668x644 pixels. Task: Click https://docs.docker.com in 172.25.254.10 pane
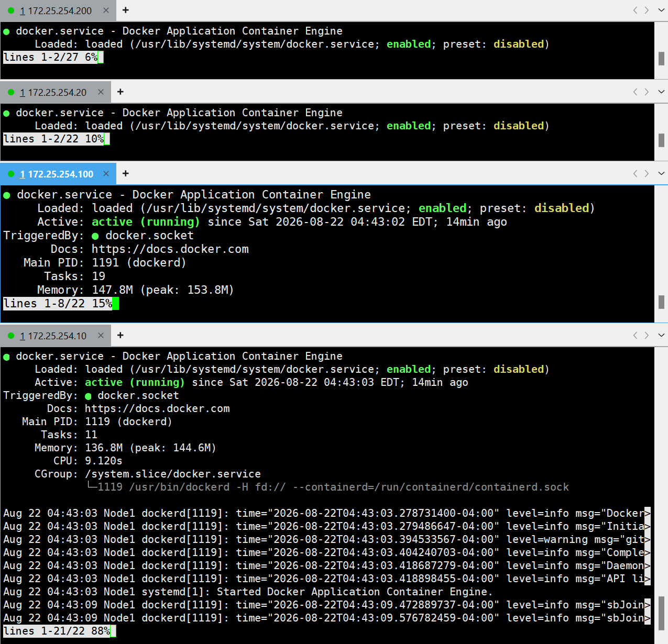click(x=157, y=408)
